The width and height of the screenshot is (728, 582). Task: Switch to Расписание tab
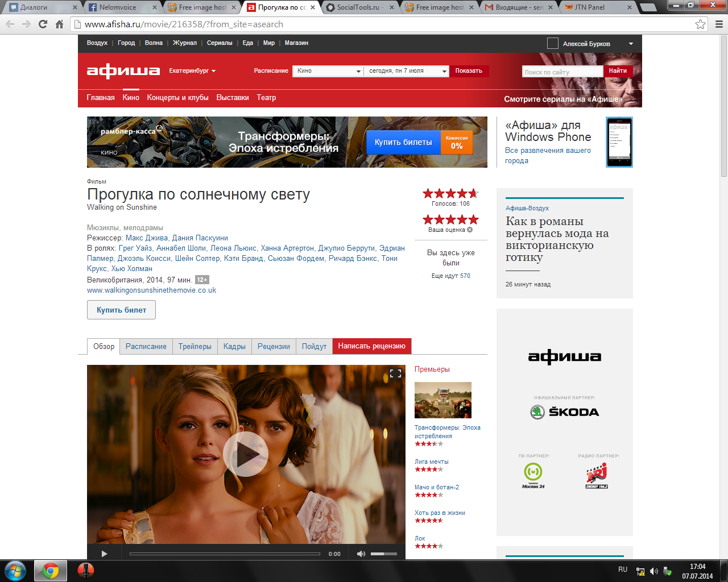[x=146, y=347]
